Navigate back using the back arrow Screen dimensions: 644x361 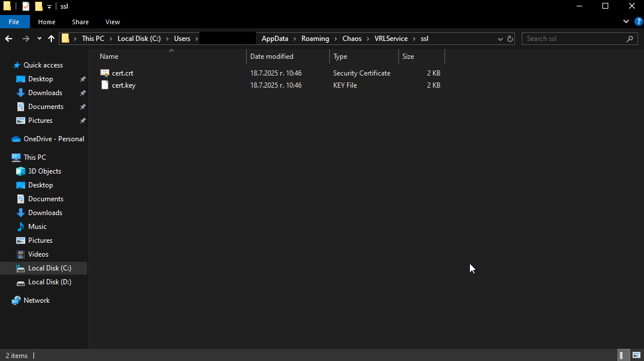(8, 38)
